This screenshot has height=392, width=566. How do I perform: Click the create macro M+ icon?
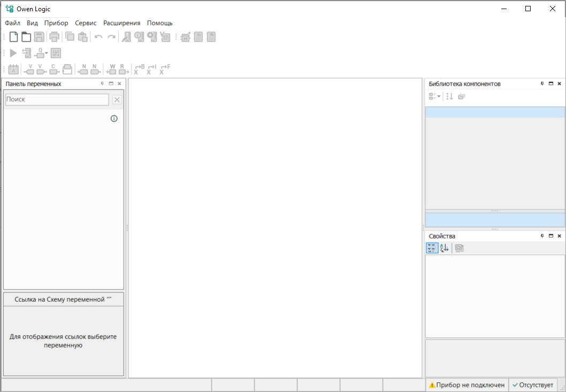pos(185,37)
